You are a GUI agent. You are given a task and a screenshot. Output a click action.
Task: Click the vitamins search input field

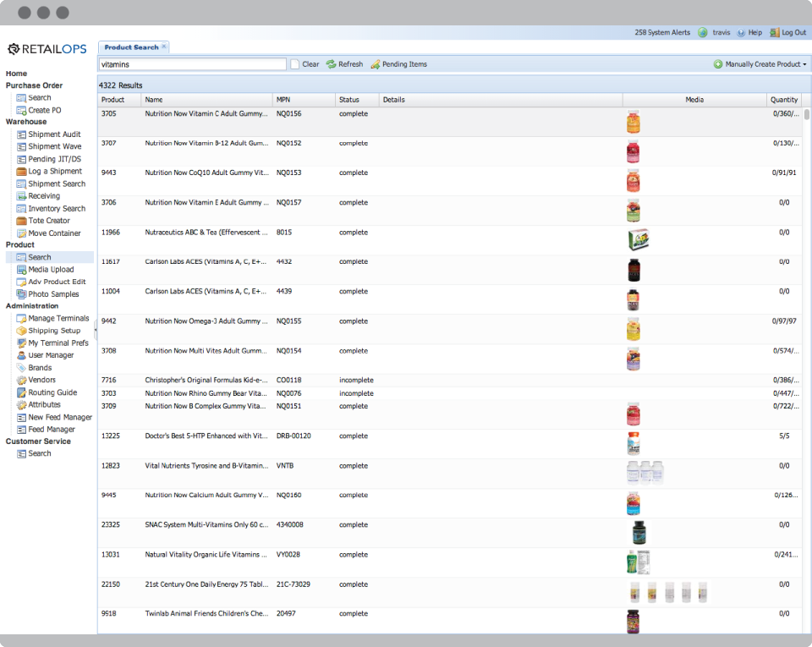(193, 64)
